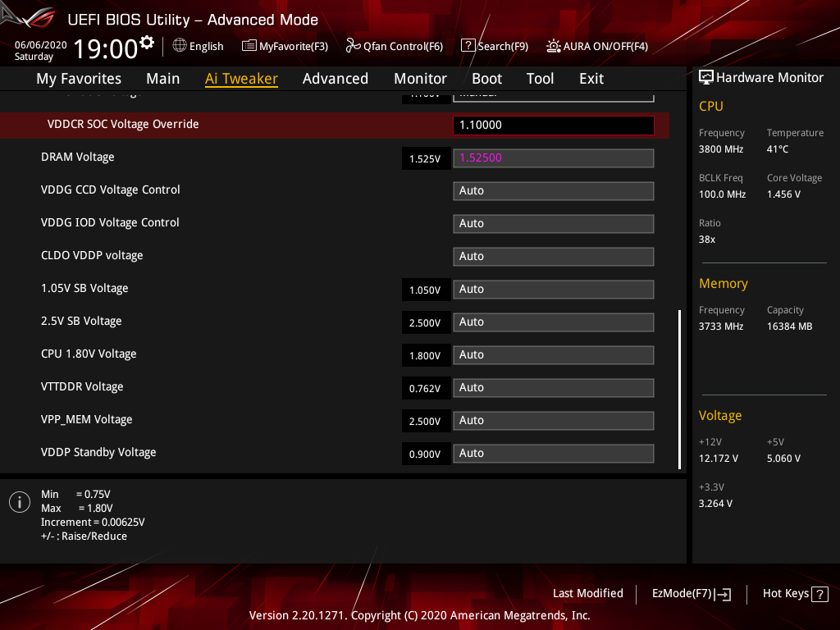Click CPU Frequency 3800 MHz reading
The width and height of the screenshot is (840, 630).
[x=721, y=149]
